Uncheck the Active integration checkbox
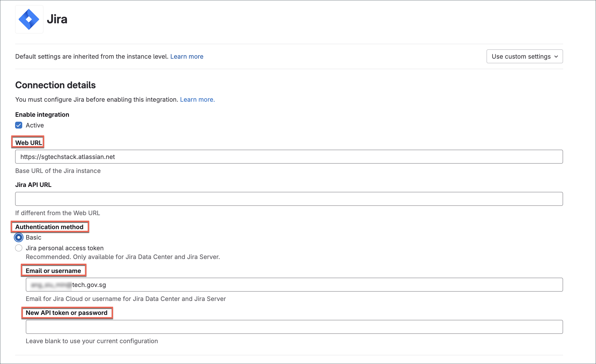The height and width of the screenshot is (364, 596). click(x=19, y=125)
